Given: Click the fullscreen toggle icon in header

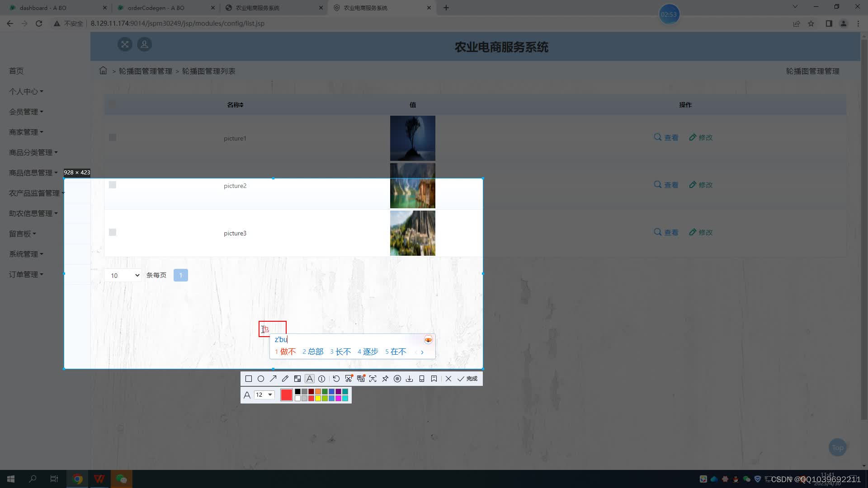Looking at the screenshot, I should click(x=125, y=44).
